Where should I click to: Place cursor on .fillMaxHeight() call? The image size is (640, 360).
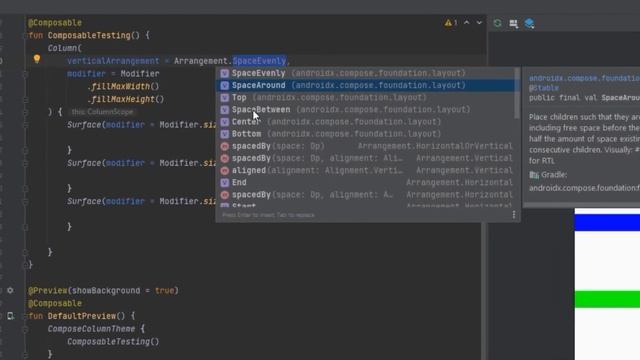pyautogui.click(x=125, y=99)
